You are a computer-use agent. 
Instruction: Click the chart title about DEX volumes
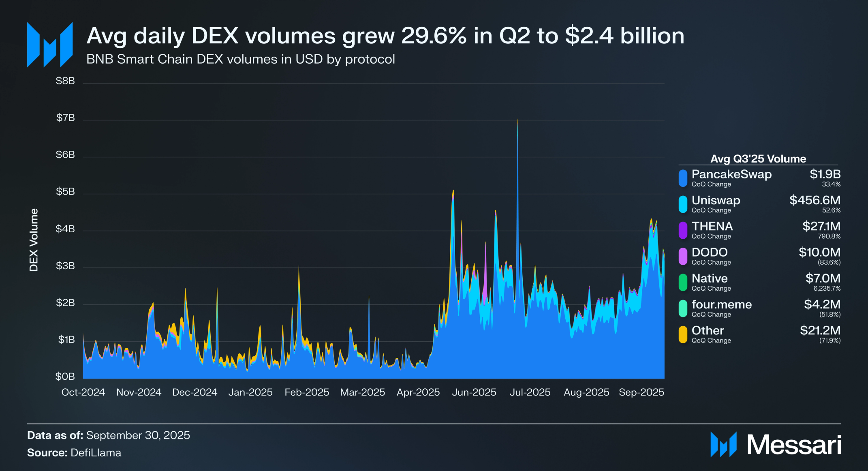click(x=385, y=36)
